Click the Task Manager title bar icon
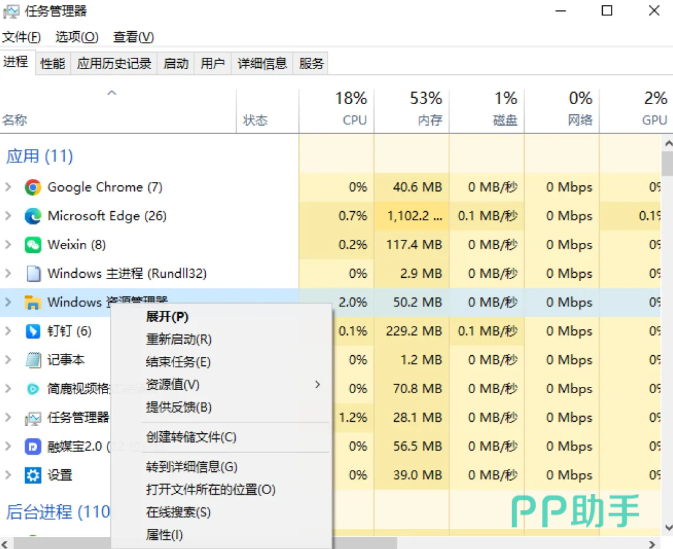The image size is (673, 549). [x=11, y=11]
